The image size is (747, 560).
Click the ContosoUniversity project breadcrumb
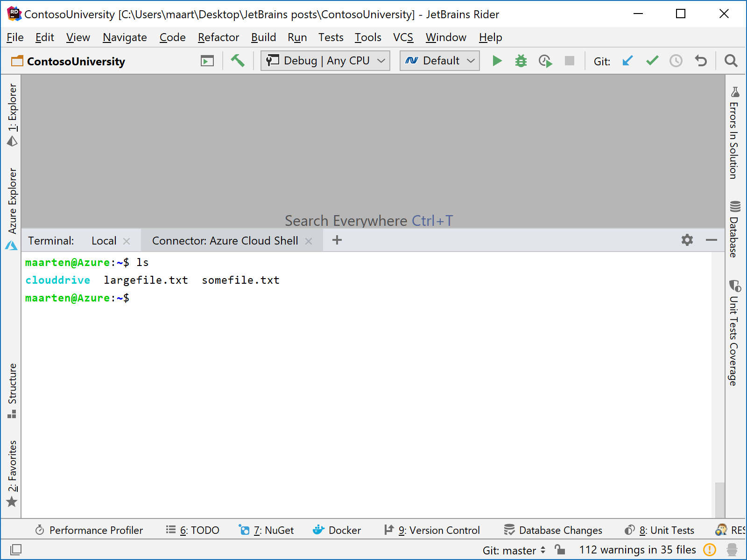click(68, 61)
